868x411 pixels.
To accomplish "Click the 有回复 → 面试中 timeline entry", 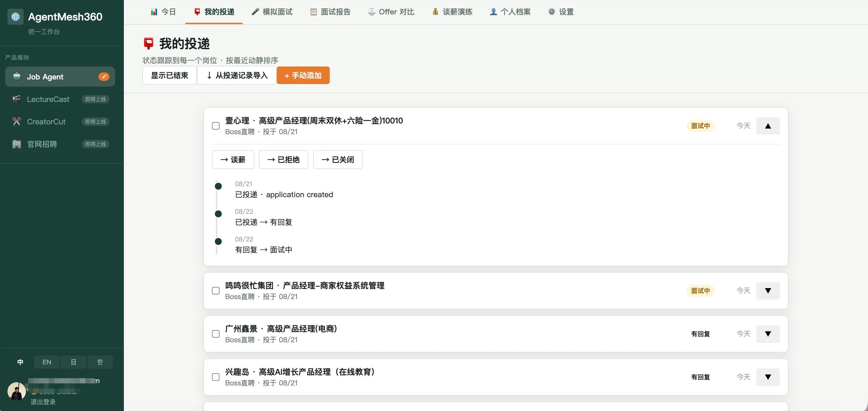I will point(264,250).
